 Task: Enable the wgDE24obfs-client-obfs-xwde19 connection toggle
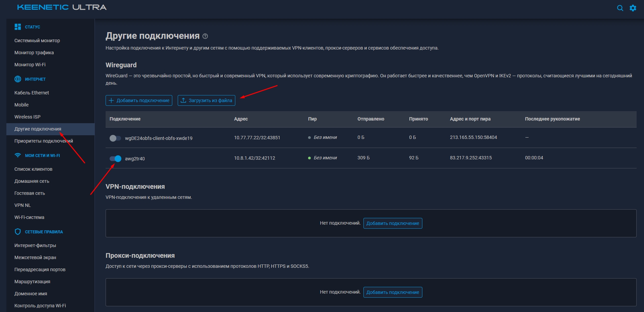[115, 138]
